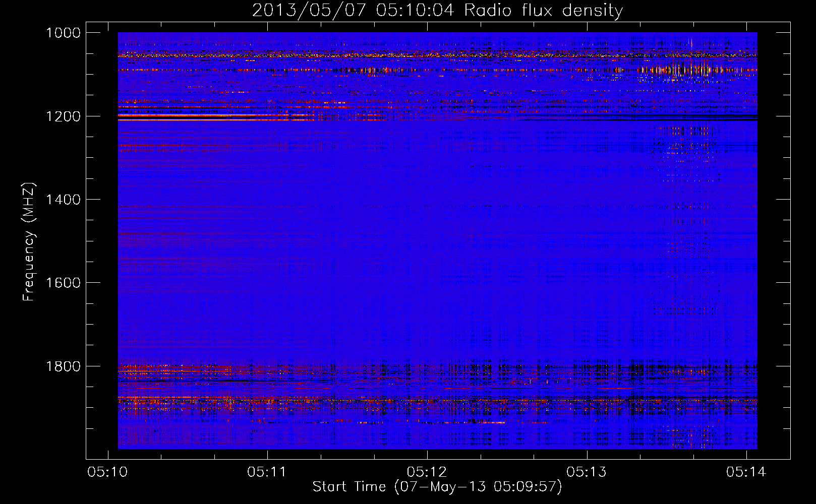
Task: Click the 'Start Time (07-May-13 05:09:57)' axis title
Action: click(x=437, y=487)
